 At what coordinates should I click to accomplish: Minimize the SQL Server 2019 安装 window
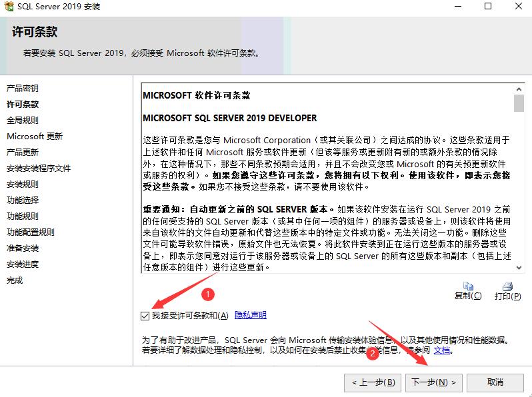[458, 7]
